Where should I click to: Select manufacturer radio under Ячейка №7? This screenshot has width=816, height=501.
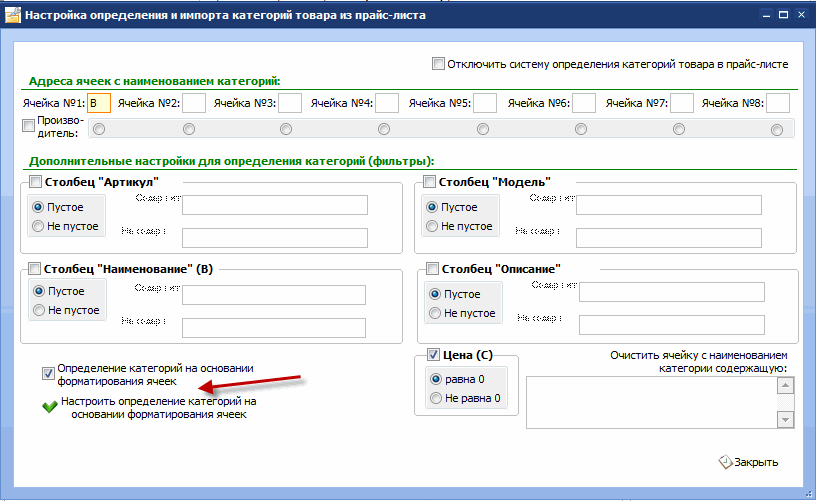[679, 129]
